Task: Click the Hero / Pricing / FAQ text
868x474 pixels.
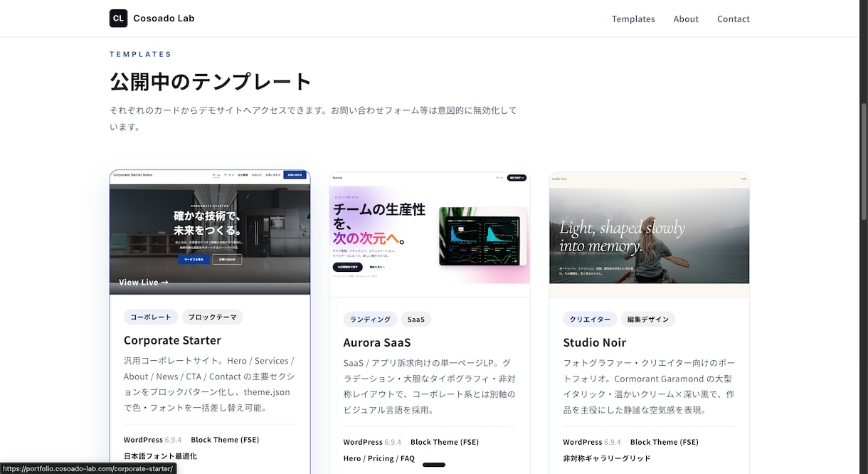Action: pos(379,458)
